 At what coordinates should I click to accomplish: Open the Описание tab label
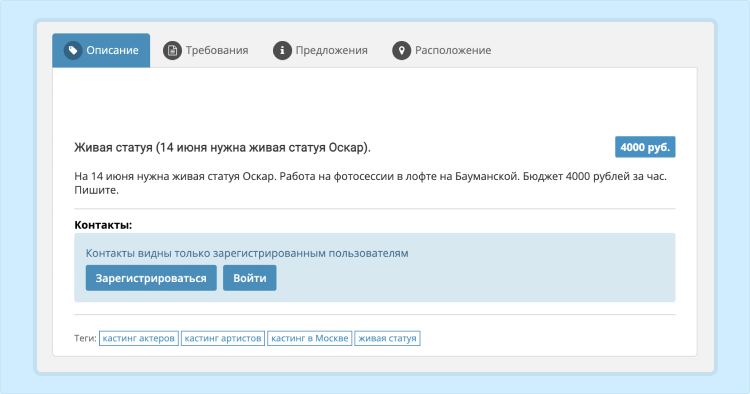click(x=112, y=50)
